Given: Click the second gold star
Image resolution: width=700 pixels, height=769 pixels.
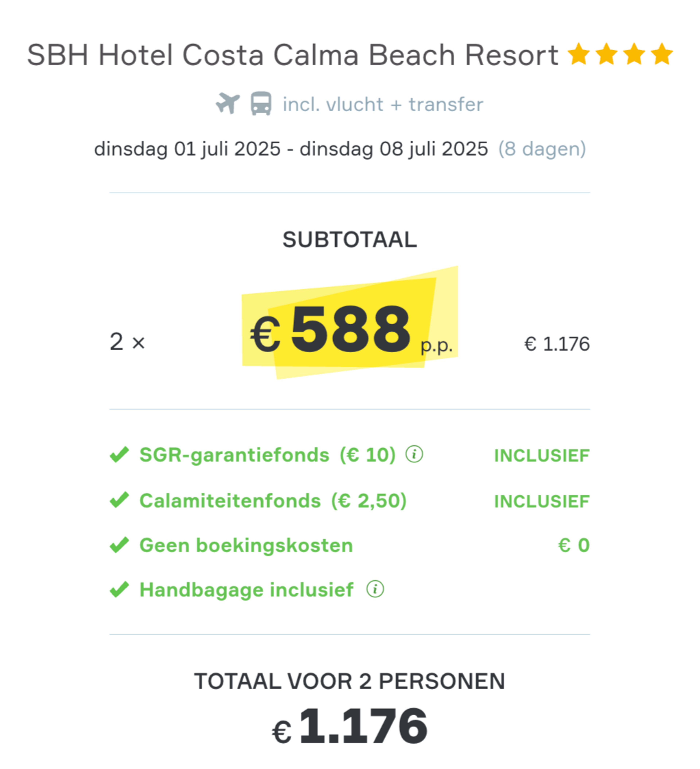Looking at the screenshot, I should (x=606, y=54).
